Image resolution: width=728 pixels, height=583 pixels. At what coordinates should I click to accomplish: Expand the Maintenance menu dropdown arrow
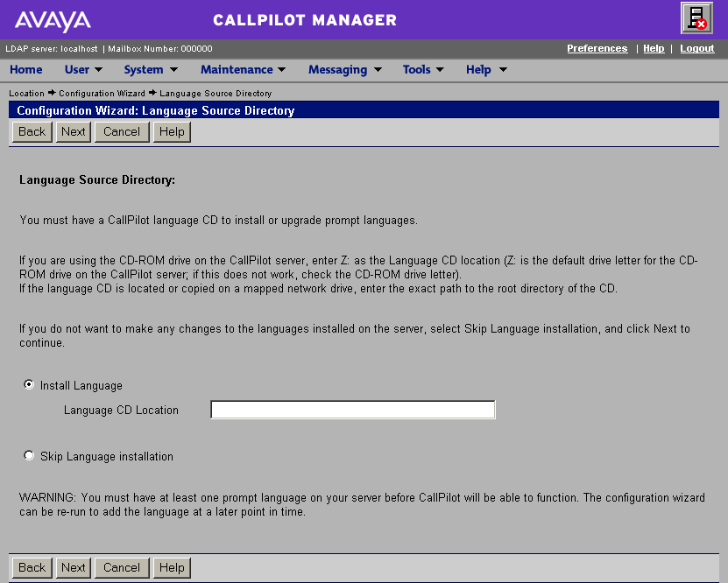click(x=282, y=70)
